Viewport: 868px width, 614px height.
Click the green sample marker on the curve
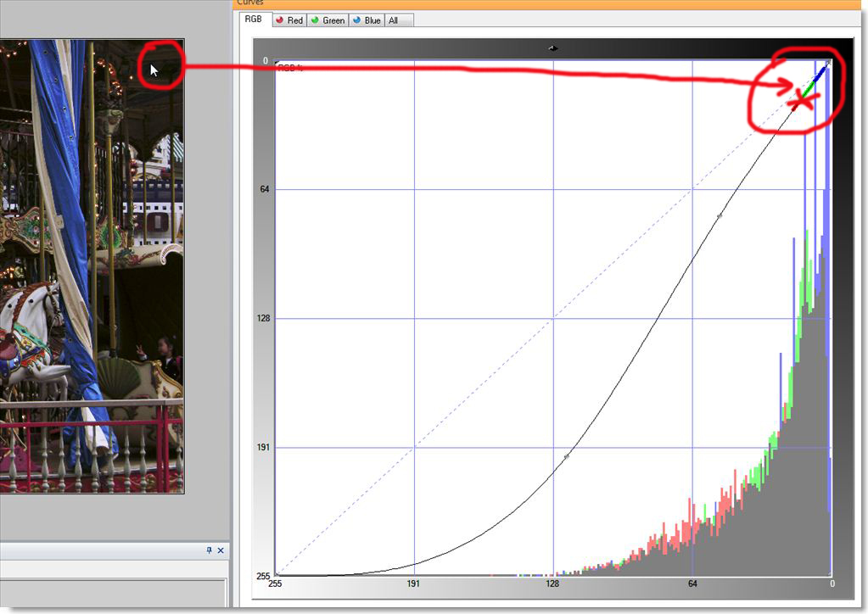coord(809,87)
